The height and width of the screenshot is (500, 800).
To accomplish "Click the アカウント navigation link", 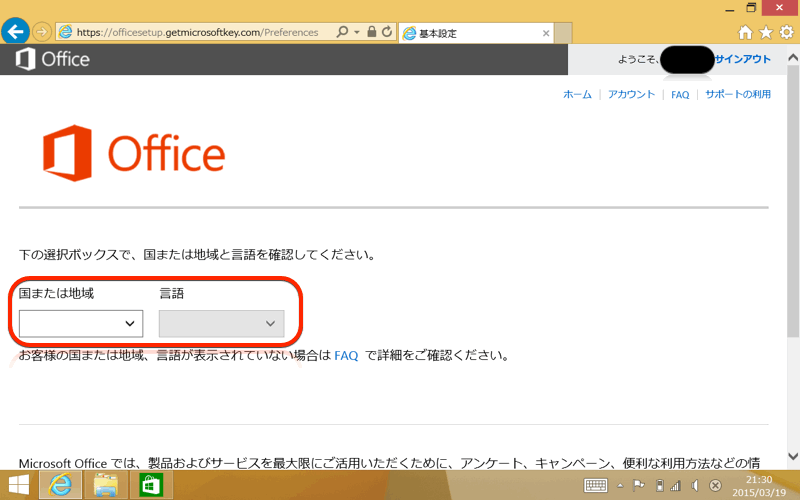I will 632,94.
